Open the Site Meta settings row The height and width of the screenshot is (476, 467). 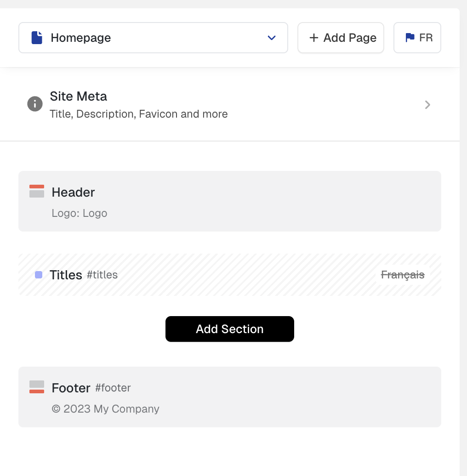[230, 105]
